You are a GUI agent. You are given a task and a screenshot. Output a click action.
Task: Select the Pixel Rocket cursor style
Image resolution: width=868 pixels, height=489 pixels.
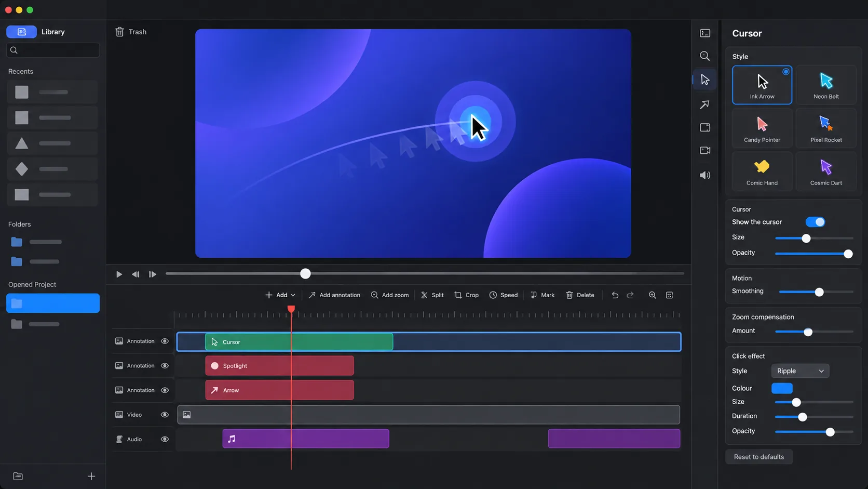click(826, 128)
